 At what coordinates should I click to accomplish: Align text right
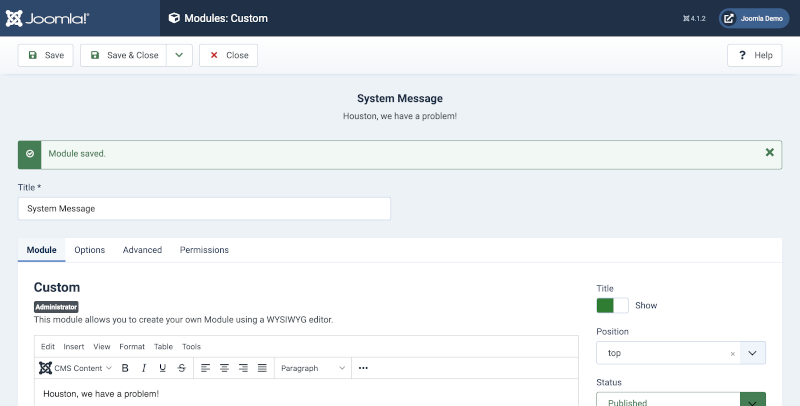pos(243,368)
